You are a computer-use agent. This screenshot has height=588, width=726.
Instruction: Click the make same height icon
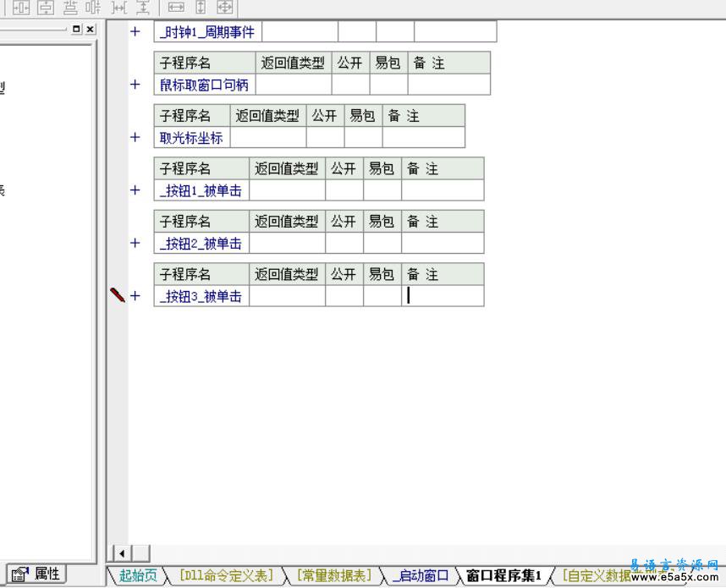click(x=201, y=7)
